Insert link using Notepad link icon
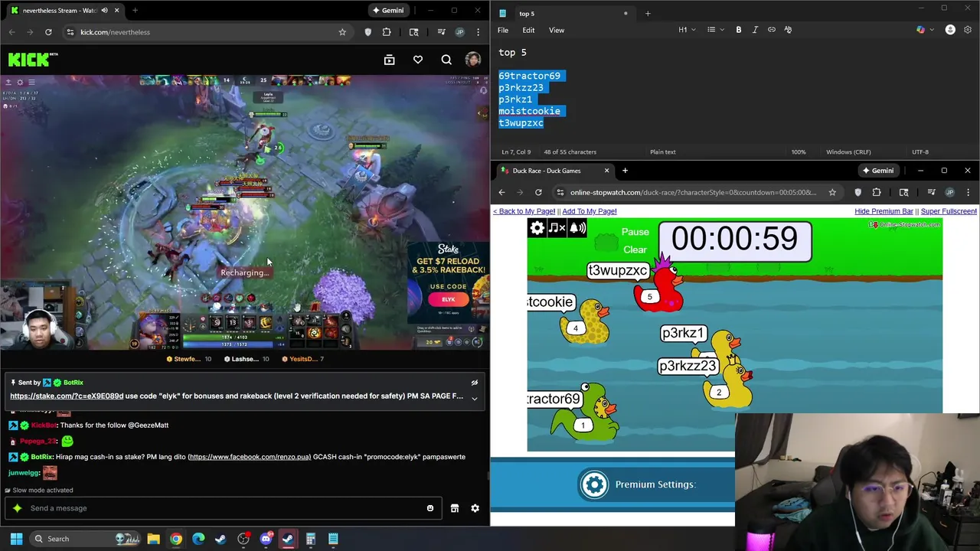The height and width of the screenshot is (551, 980). 772,30
